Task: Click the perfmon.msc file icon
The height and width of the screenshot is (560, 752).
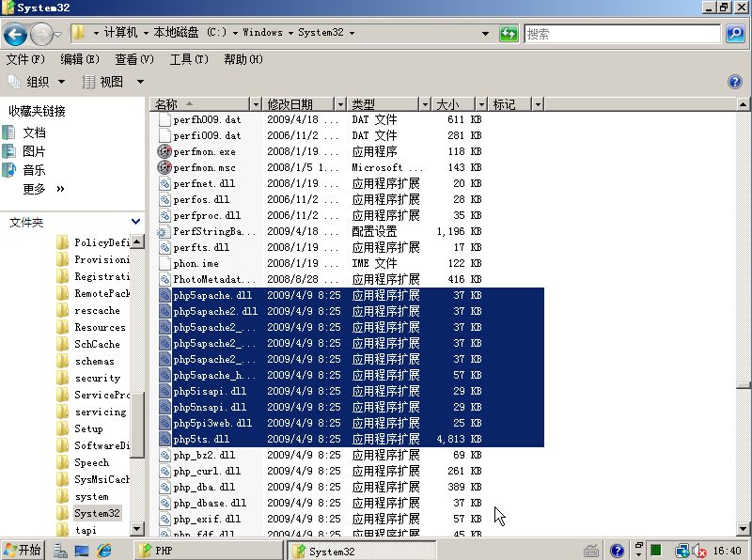Action: [164, 167]
